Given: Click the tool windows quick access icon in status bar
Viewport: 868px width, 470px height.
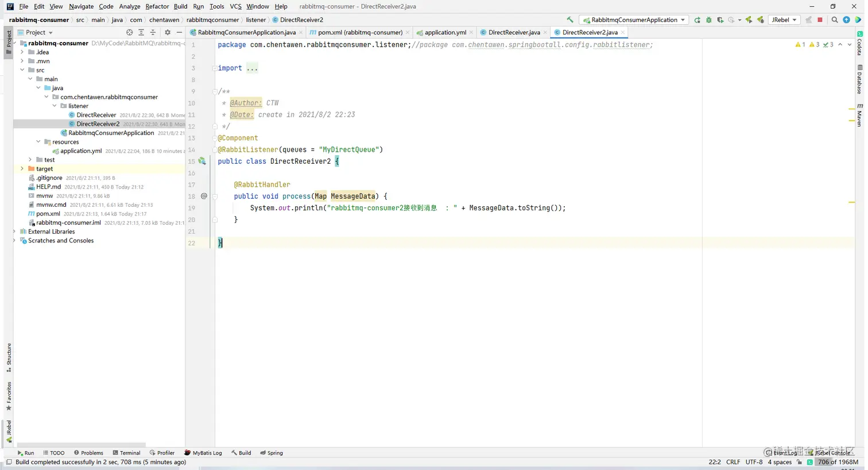Looking at the screenshot, I should click(x=9, y=462).
